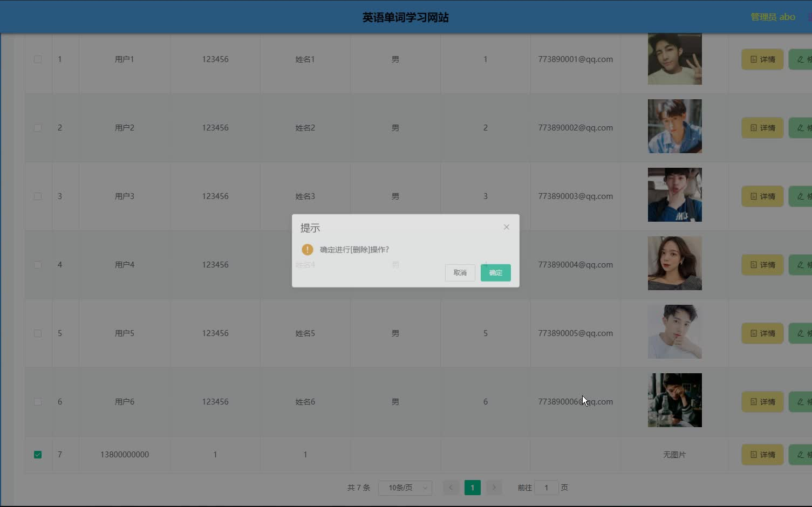
Task: Click the warning icon in the 提示 dialog
Action: point(306,249)
